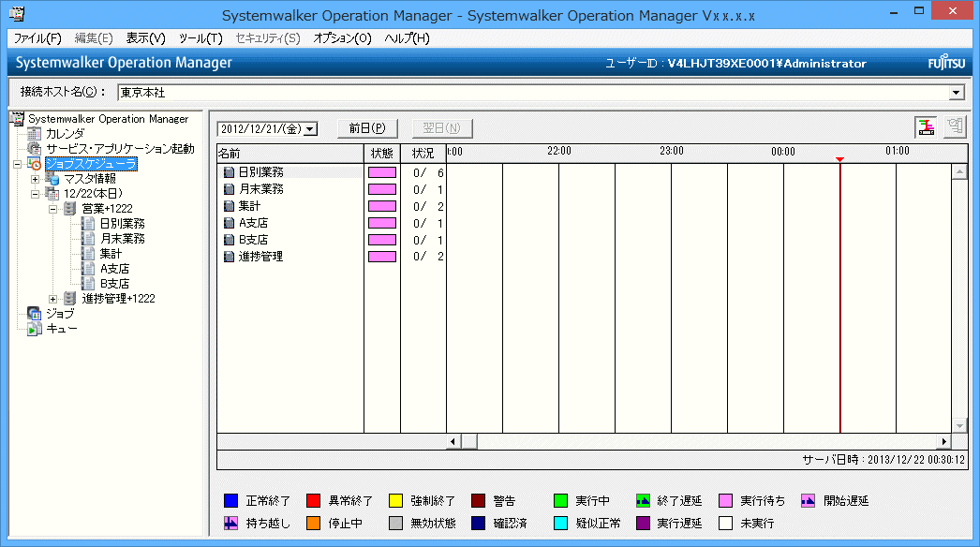Image resolution: width=980 pixels, height=547 pixels.
Task: Expand the 進捗管理+1222 tree node
Action: tap(52, 299)
